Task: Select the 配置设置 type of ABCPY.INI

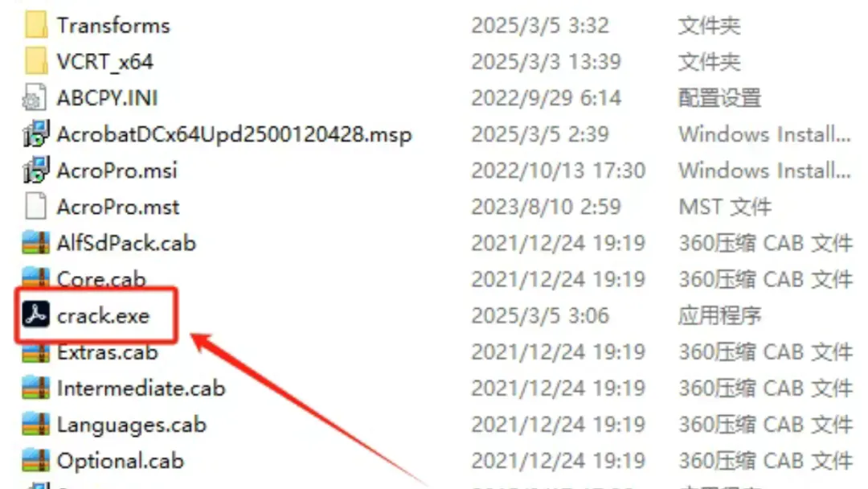Action: point(719,98)
